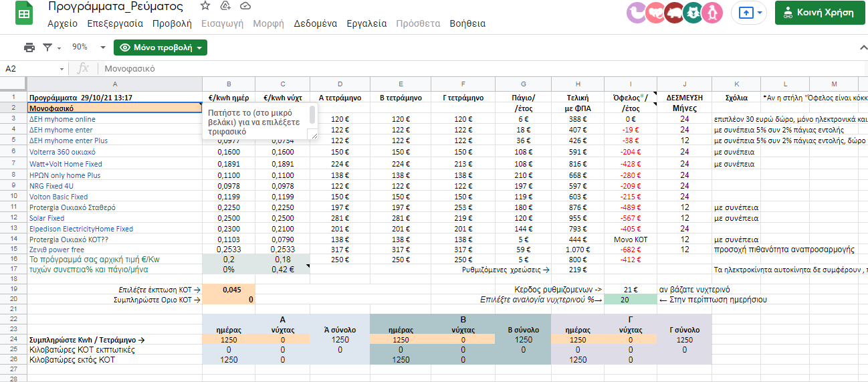Click the Τελική header cell
The width and height of the screenshot is (868, 382).
coord(577,98)
